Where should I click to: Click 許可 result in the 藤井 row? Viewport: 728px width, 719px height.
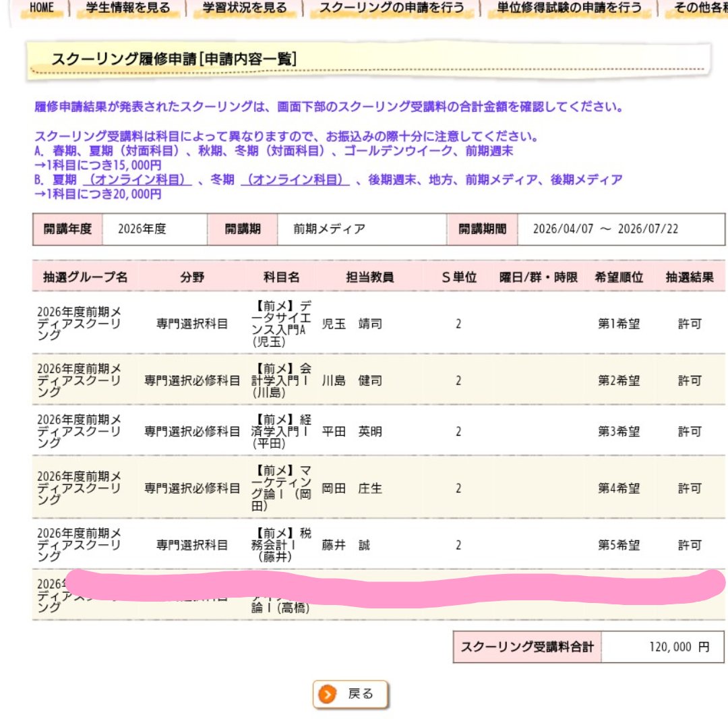tap(690, 545)
